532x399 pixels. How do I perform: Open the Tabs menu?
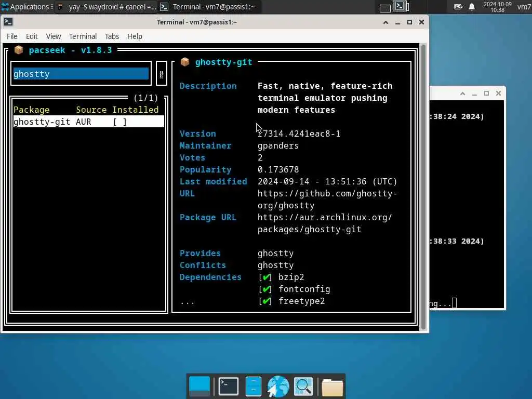[112, 36]
